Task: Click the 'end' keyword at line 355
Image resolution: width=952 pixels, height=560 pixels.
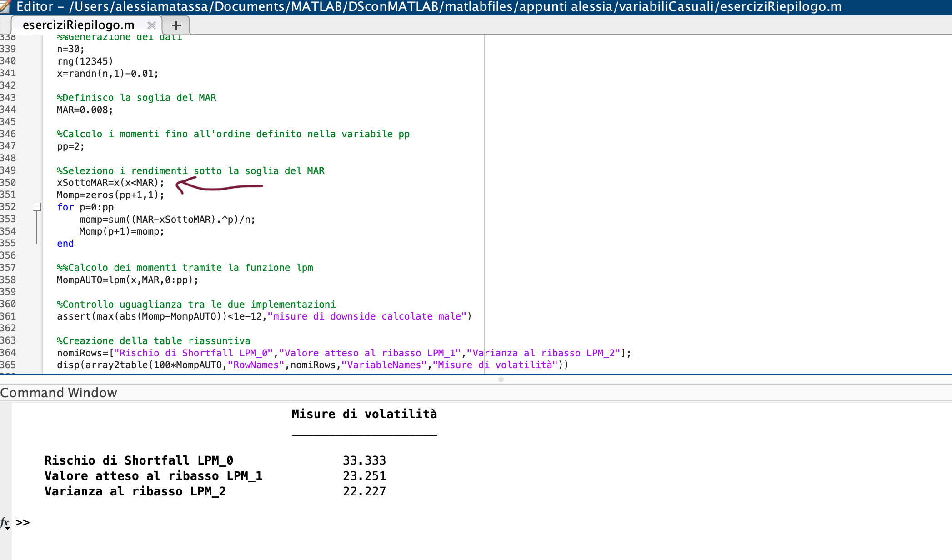Action: coord(65,244)
